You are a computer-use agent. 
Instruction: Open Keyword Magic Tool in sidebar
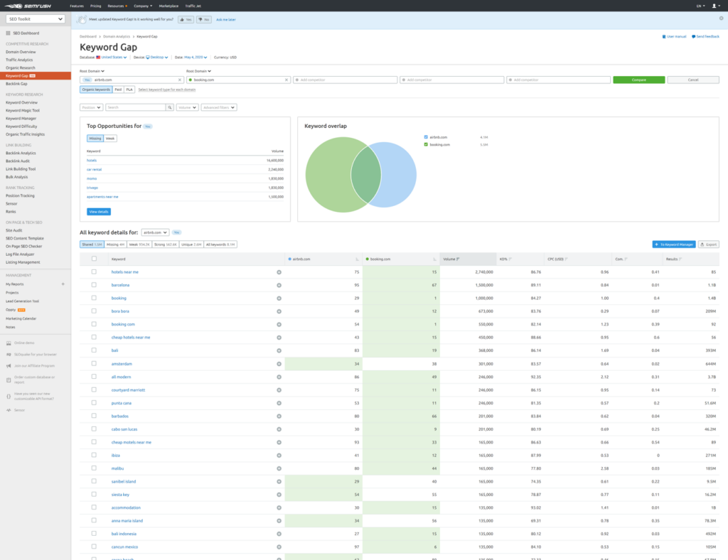[x=23, y=110]
